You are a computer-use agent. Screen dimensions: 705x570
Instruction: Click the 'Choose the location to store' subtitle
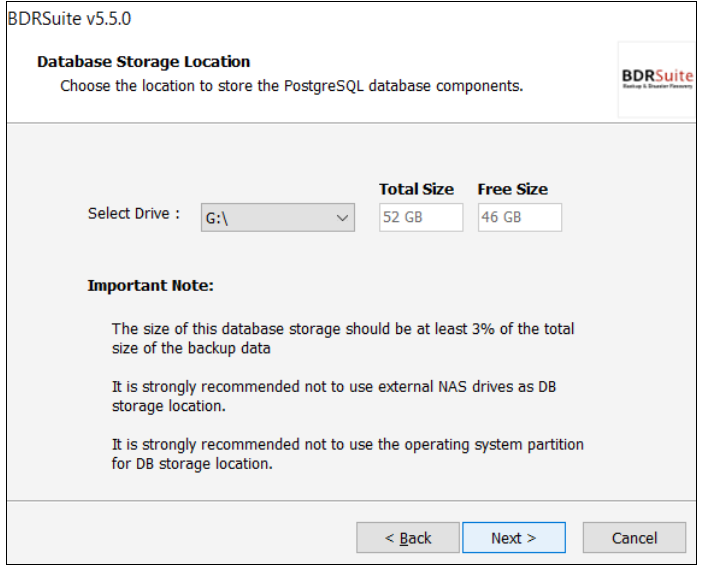click(292, 86)
